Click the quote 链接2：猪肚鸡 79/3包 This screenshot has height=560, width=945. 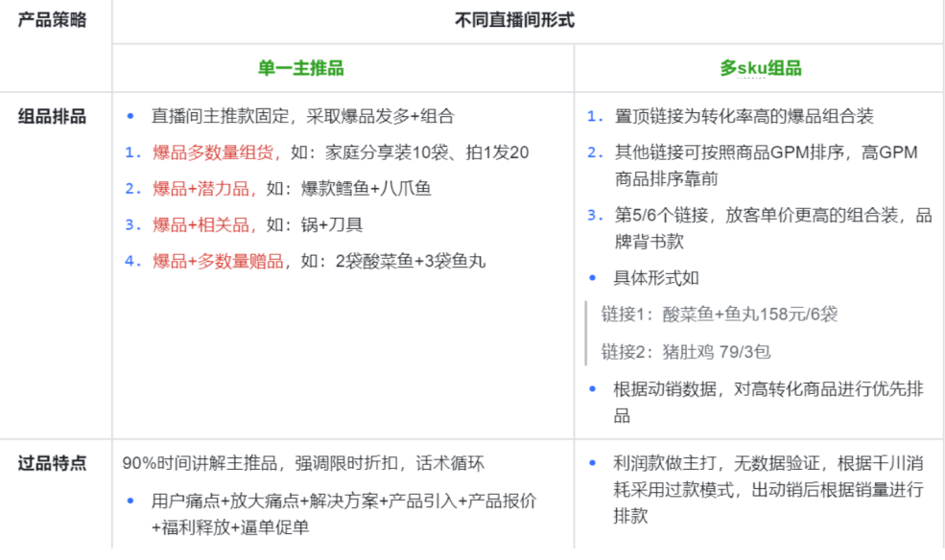[686, 351]
